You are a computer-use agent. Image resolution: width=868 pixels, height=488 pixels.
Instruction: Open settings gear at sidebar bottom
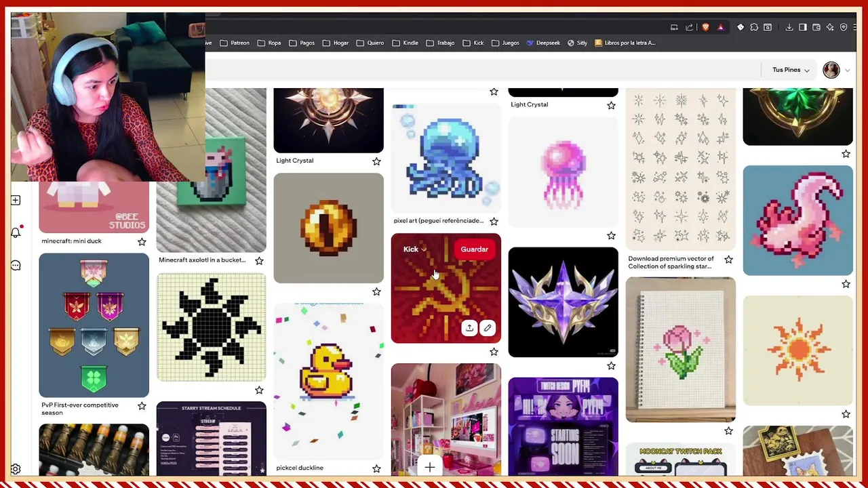coord(16,469)
